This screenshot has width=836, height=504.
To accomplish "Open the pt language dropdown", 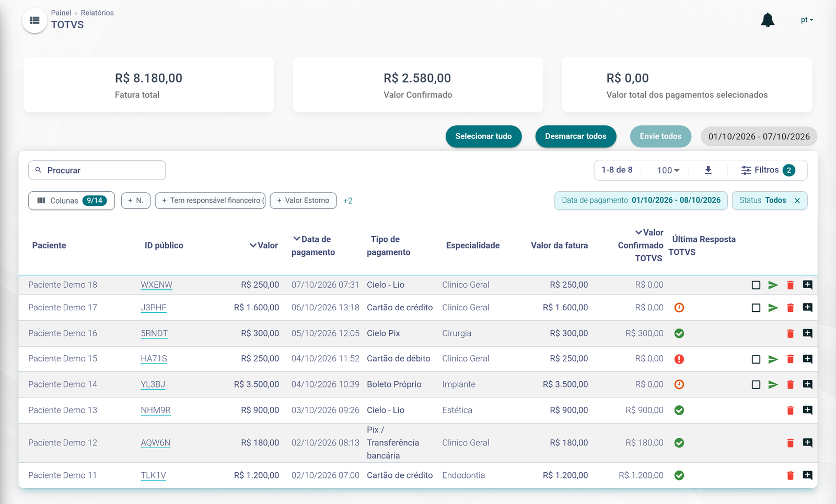I will click(807, 20).
